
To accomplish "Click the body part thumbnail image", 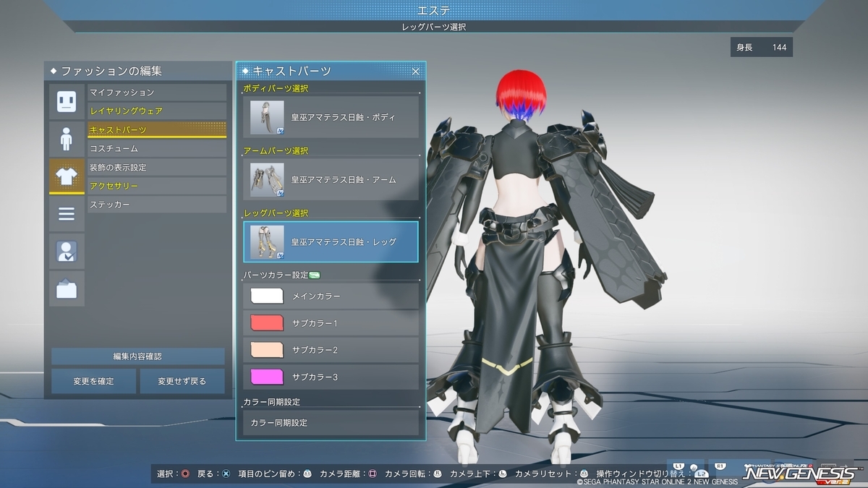I will tap(267, 117).
